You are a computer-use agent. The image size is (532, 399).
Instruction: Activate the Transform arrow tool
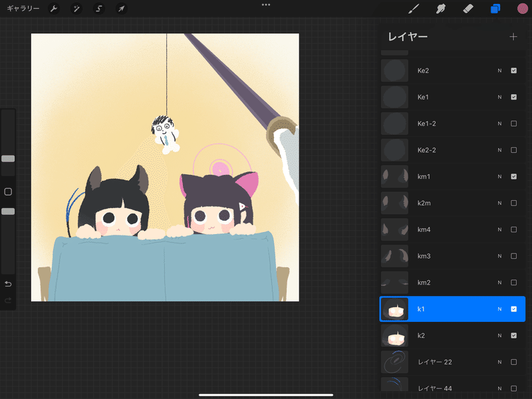pos(121,9)
